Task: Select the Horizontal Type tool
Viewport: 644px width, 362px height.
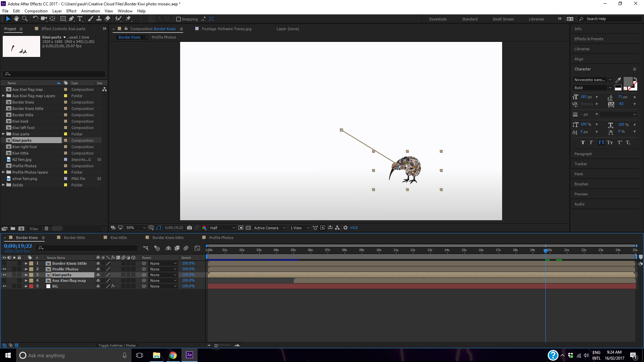Action: pos(80,19)
